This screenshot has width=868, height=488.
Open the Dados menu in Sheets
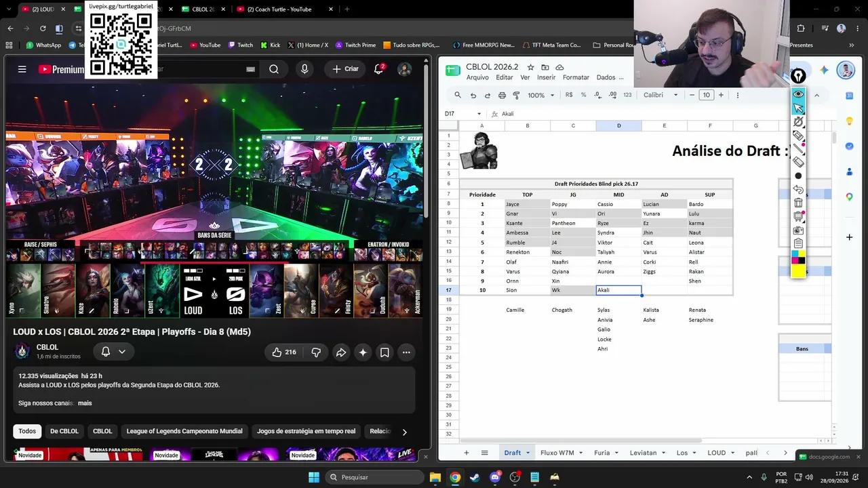point(606,77)
